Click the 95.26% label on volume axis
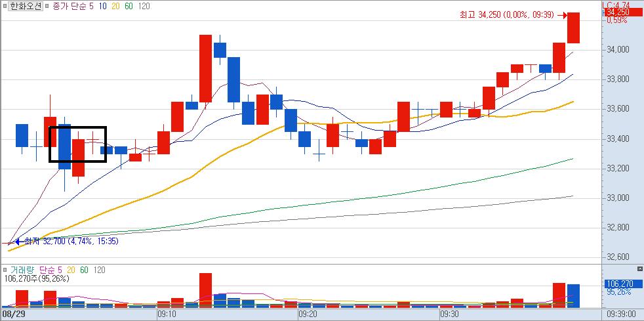Screen dimensions: 644x321 618,292
